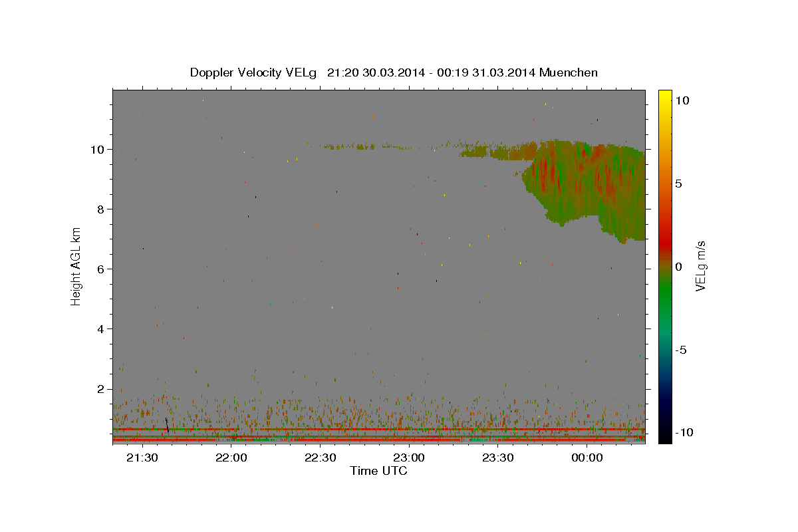Screen dimensions: 798x532
Task: Click the colorbar value label '5'
Action: 679,184
